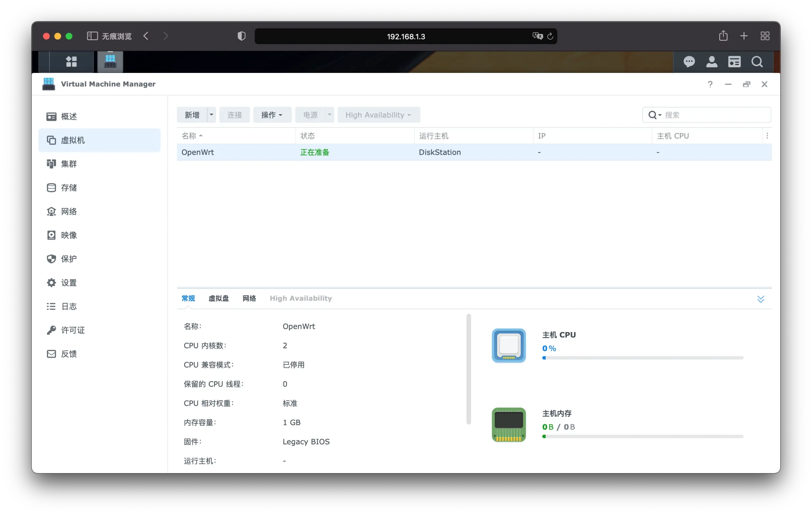Open a new Safari tab
The image size is (812, 515).
[x=744, y=36]
